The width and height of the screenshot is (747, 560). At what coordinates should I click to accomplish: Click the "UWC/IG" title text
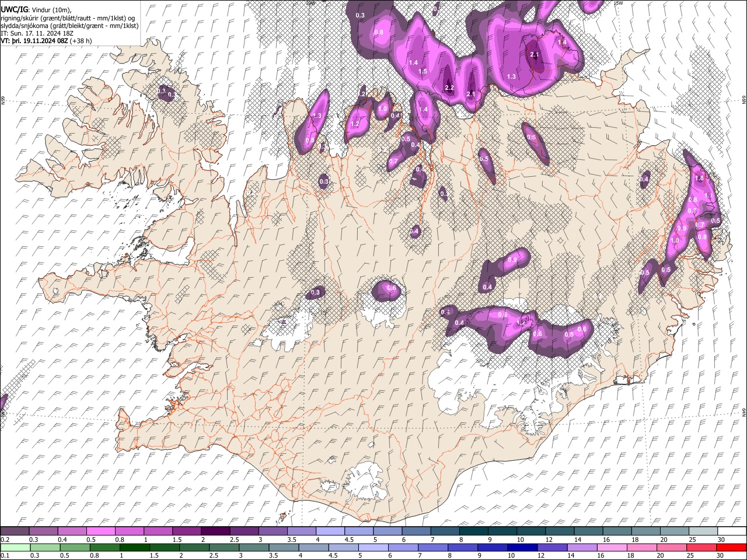pos(14,9)
